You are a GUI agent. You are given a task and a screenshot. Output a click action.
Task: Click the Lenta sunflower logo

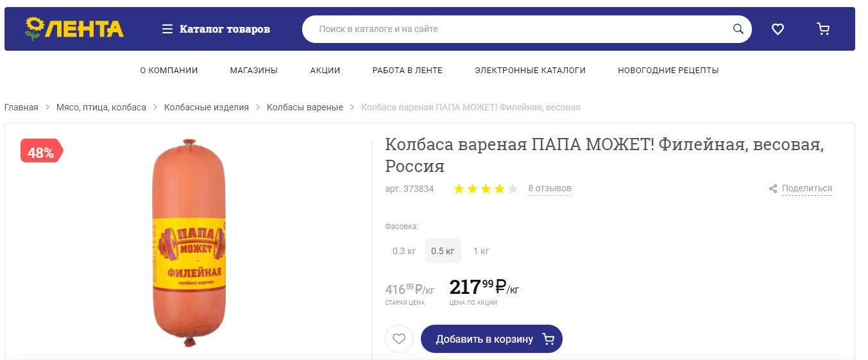point(74,29)
